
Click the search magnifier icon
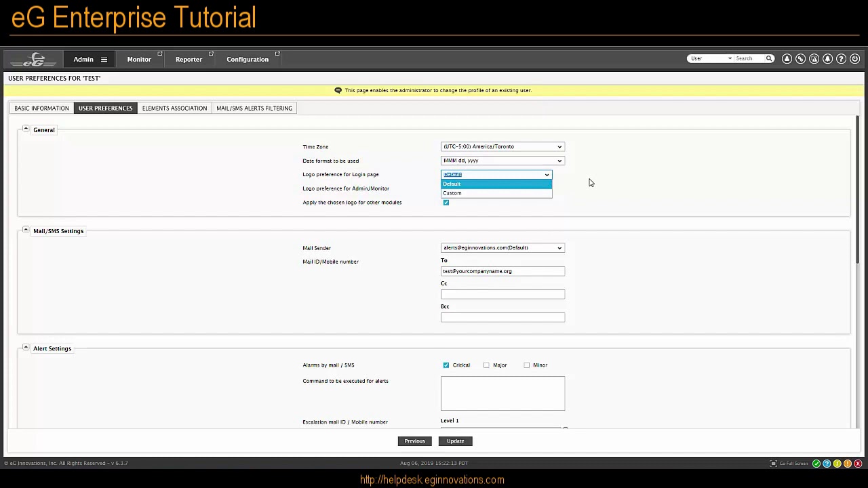tap(769, 59)
